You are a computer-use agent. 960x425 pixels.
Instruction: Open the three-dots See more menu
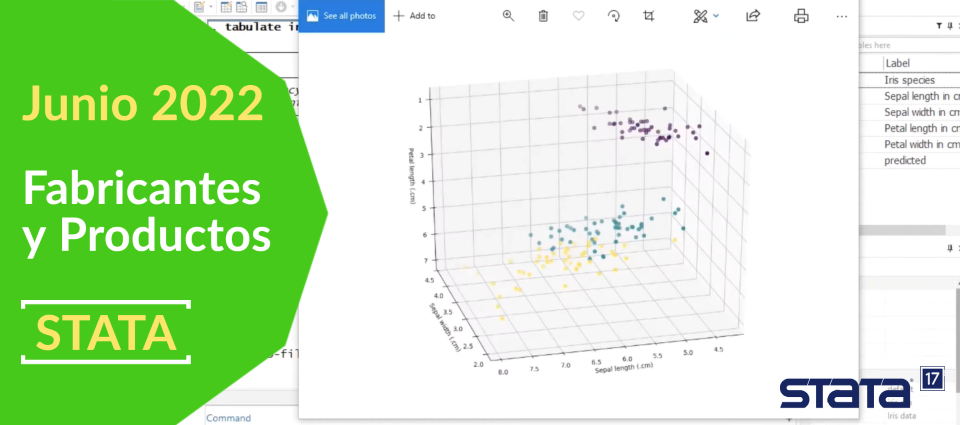[x=841, y=17]
